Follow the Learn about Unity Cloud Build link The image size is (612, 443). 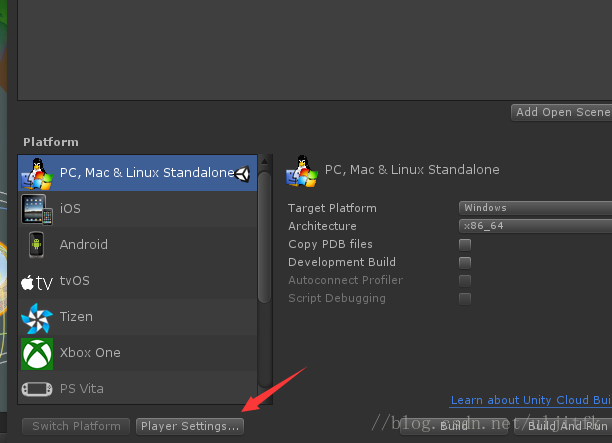[531, 400]
